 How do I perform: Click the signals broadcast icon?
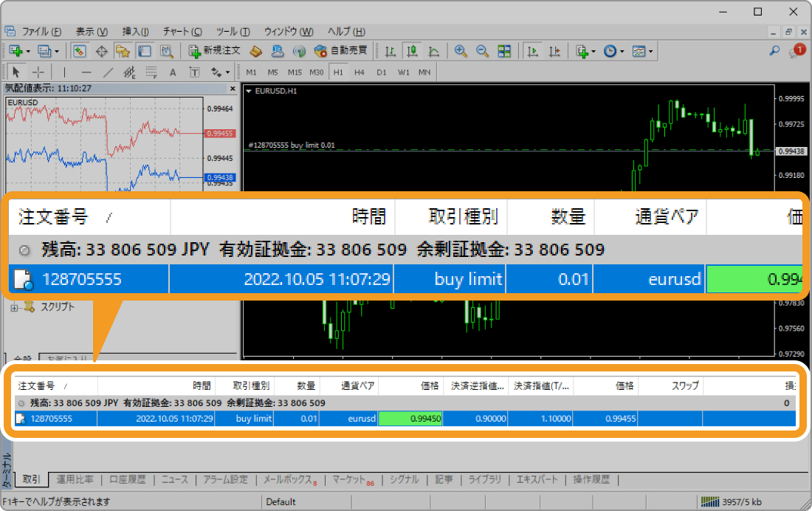point(299,51)
